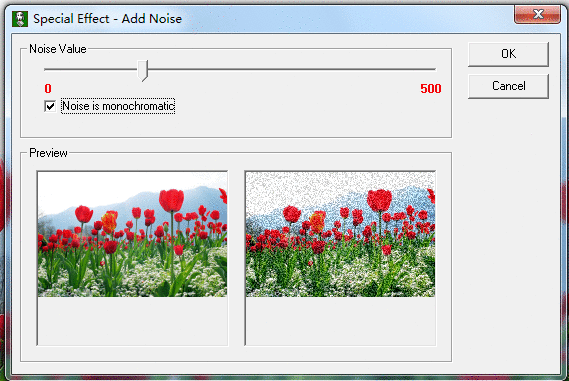Click the Noise Value group heading
This screenshot has height=381, width=569.
pyautogui.click(x=58, y=49)
